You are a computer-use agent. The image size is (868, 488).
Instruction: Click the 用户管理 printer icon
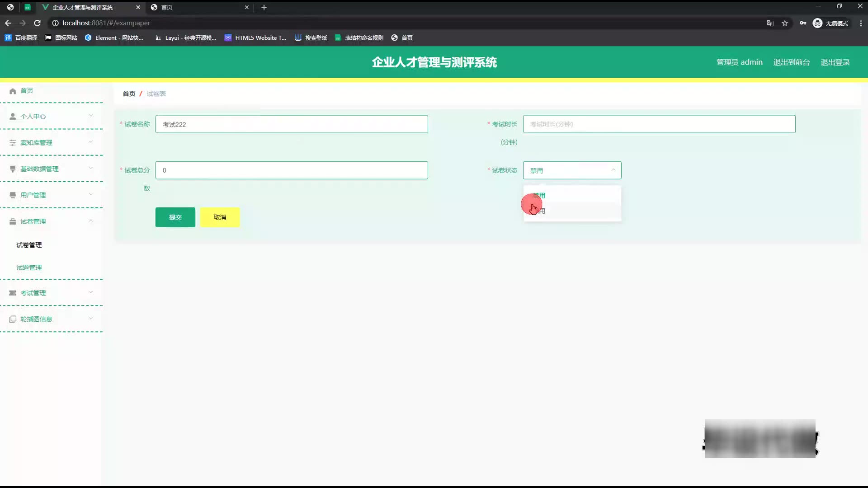pos(13,195)
